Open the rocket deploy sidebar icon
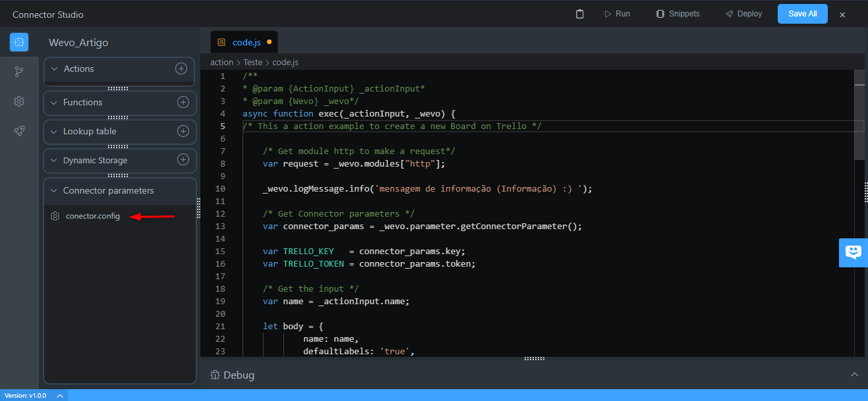The width and height of the screenshot is (868, 401). pos(19,131)
